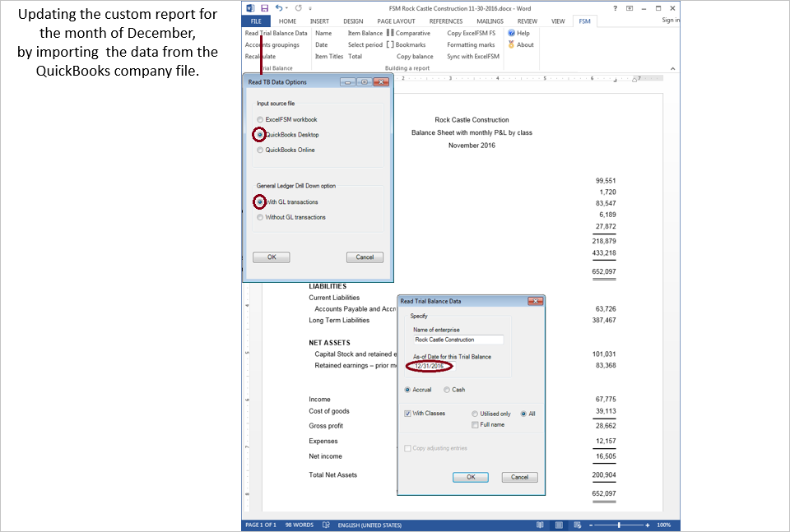The image size is (790, 532).
Task: Open Customize Quick Access Toolbar dropdown
Action: coord(310,8)
